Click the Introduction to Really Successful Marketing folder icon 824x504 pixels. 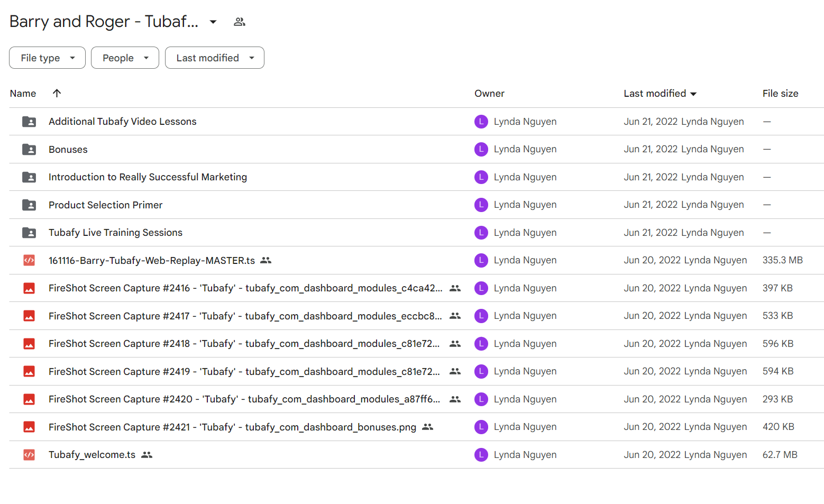29,177
